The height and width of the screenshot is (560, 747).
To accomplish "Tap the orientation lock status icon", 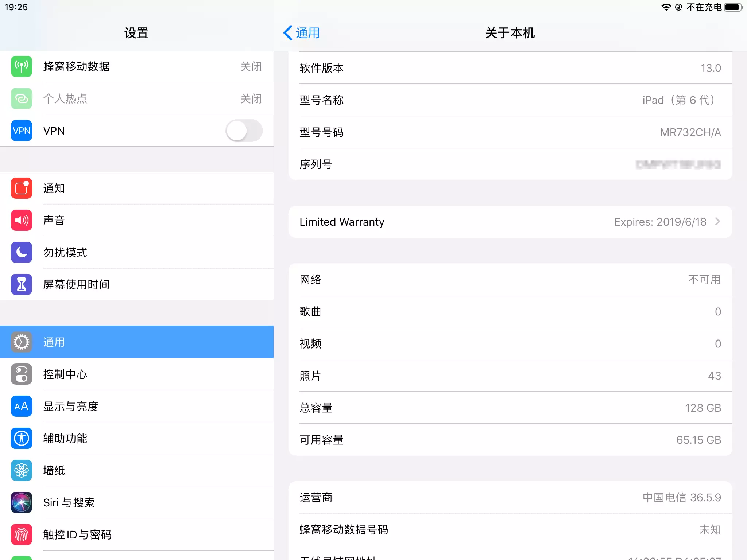I will [678, 7].
